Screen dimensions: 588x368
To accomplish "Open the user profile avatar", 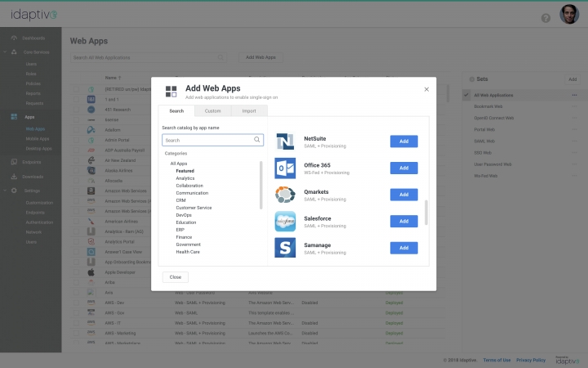I will (569, 14).
